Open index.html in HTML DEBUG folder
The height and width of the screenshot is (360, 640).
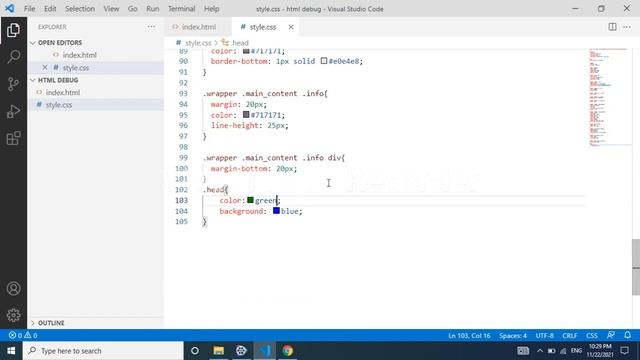[x=62, y=92]
